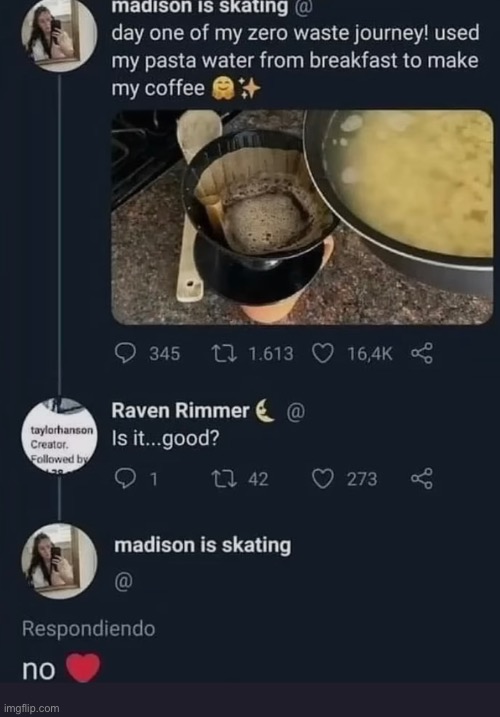Image resolution: width=500 pixels, height=717 pixels.
Task: Open madison's avatar beside the bottom reply
Action: (59, 561)
